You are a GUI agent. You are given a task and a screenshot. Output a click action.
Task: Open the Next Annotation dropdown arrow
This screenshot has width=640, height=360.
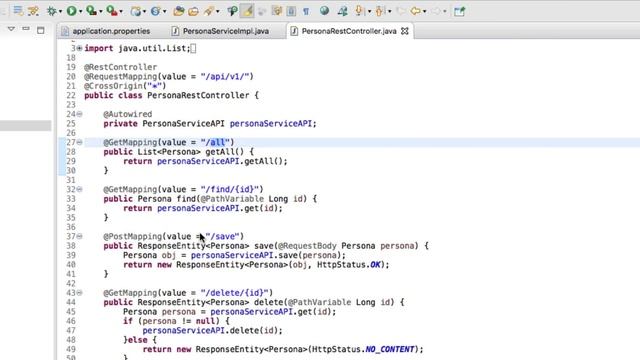point(369,11)
